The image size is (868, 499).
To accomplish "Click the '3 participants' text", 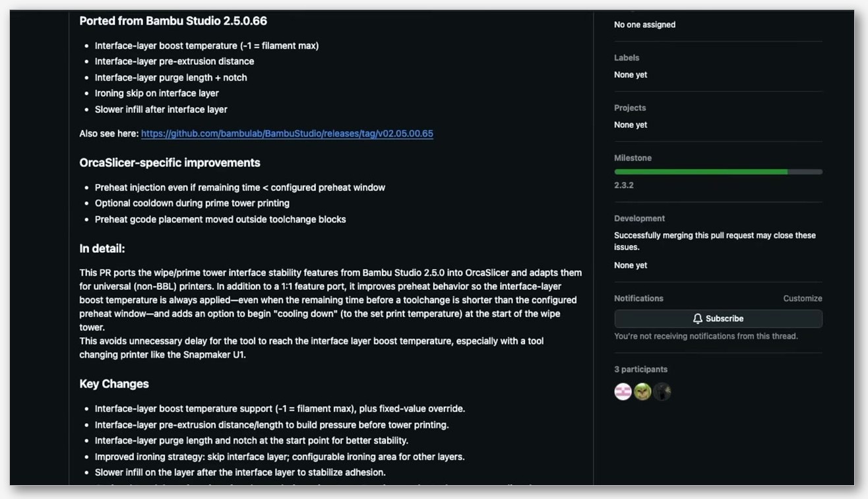I will 640,370.
